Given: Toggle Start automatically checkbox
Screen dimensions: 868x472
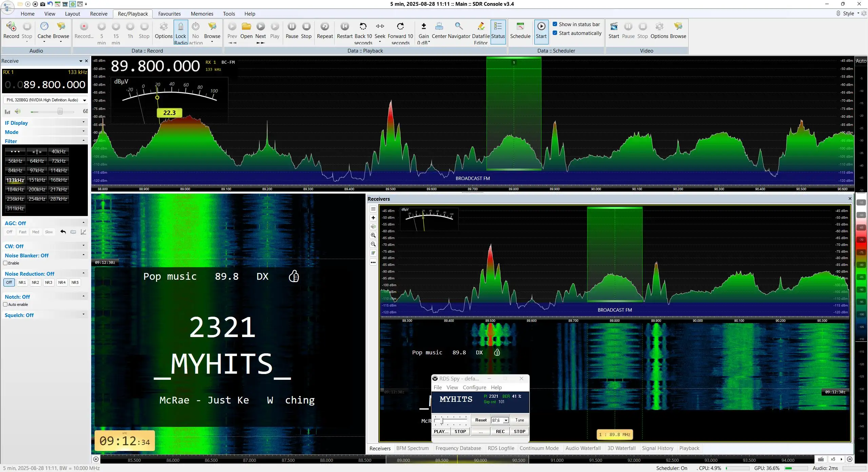Looking at the screenshot, I should click(555, 33).
